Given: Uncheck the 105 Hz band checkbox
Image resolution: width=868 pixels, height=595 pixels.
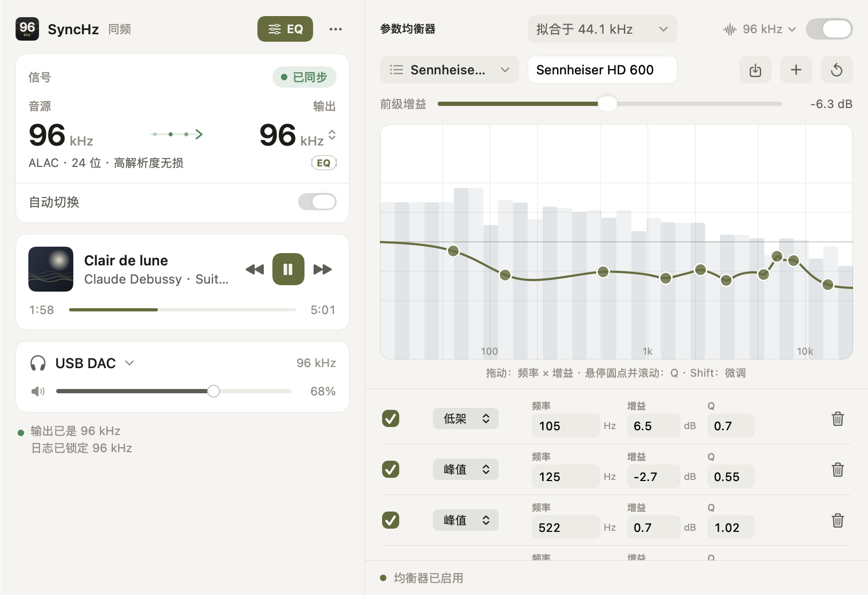Looking at the screenshot, I should 391,418.
